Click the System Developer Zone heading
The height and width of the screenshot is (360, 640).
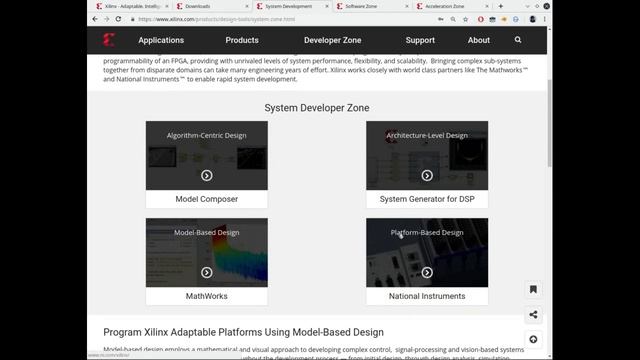click(x=317, y=108)
